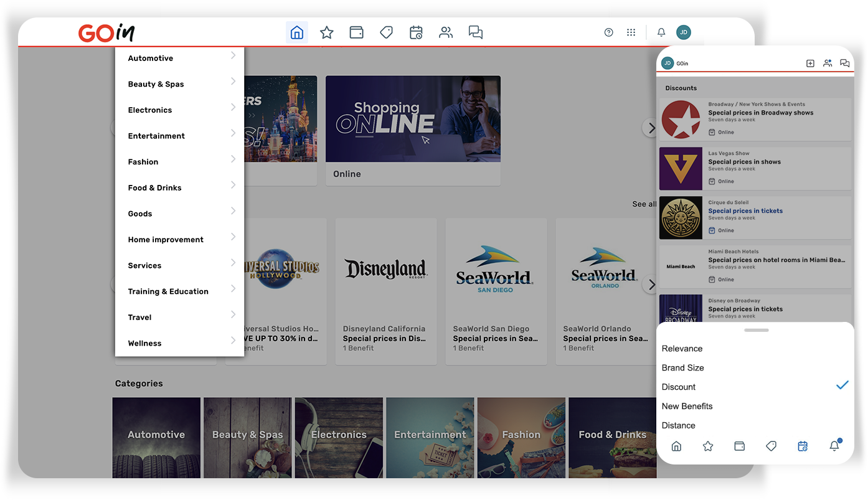Open the Home icon in desktop top navigation

[x=297, y=32]
